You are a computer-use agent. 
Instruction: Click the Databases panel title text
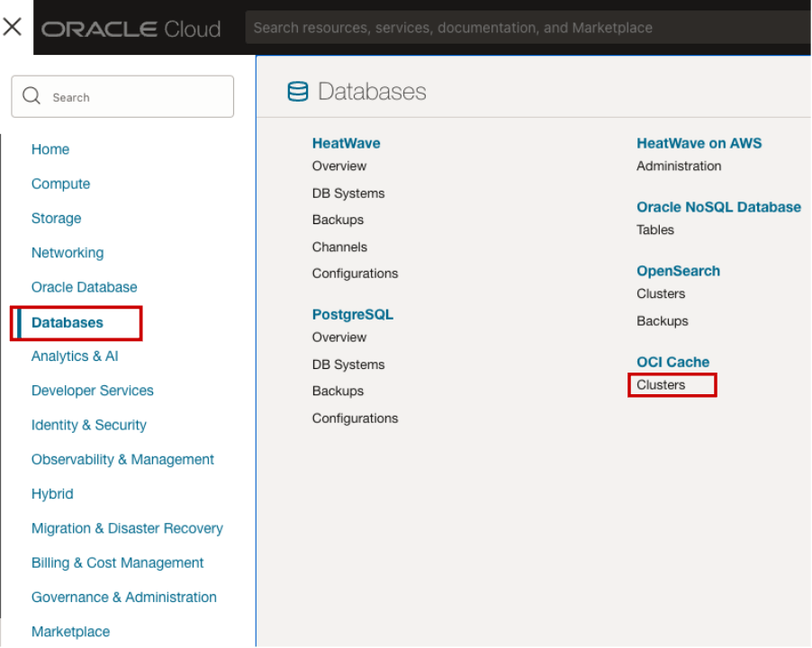click(371, 92)
